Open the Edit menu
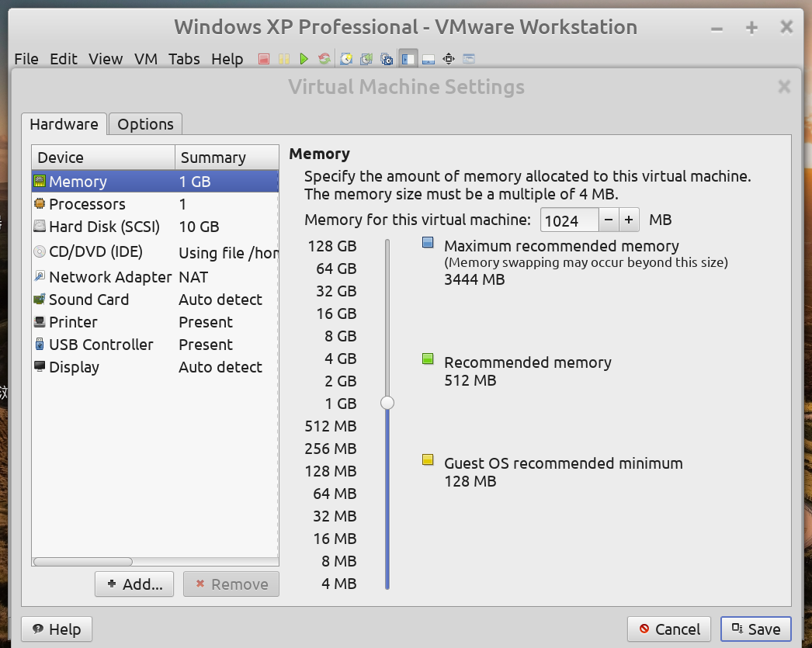The image size is (812, 648). tap(63, 59)
